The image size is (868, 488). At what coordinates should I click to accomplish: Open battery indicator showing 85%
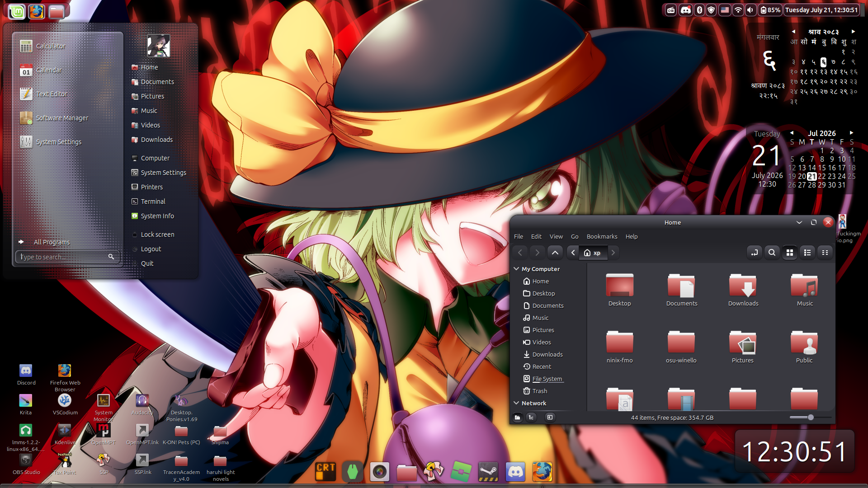770,10
